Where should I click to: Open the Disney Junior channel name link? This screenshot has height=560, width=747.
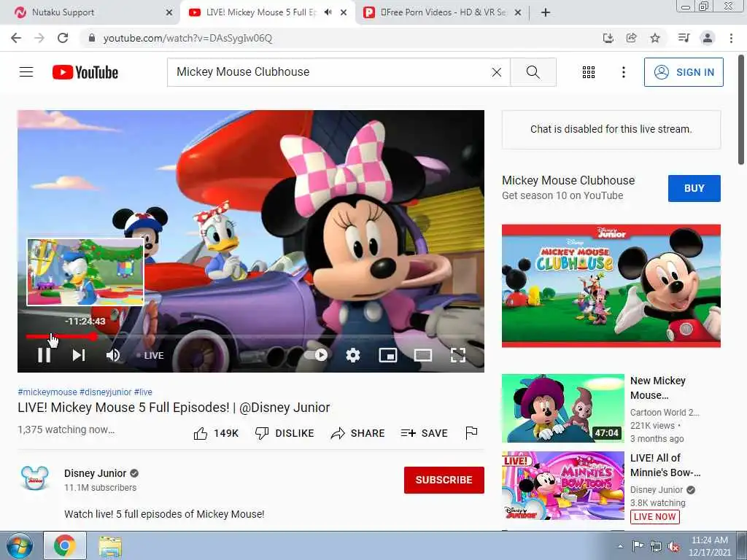tap(96, 473)
